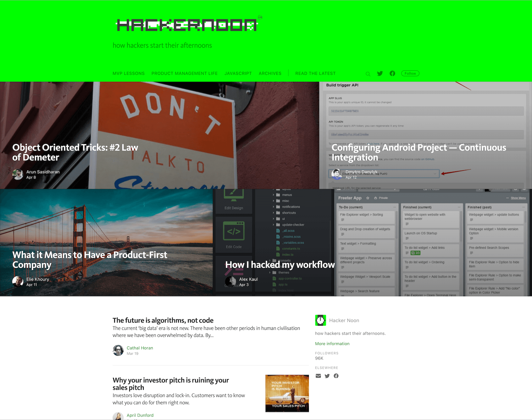
Task: Read The future is algorithms, not code
Action: coord(163,320)
